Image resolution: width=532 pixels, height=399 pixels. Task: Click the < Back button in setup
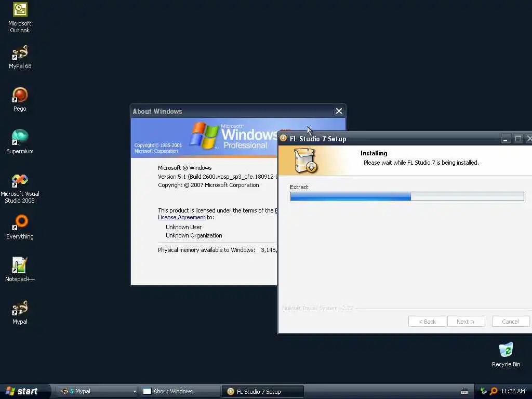[x=427, y=321]
